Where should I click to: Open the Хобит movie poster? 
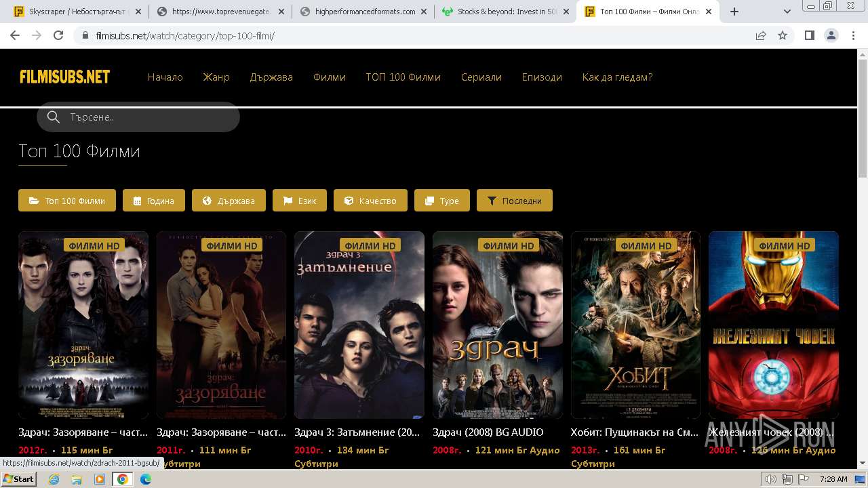point(635,325)
